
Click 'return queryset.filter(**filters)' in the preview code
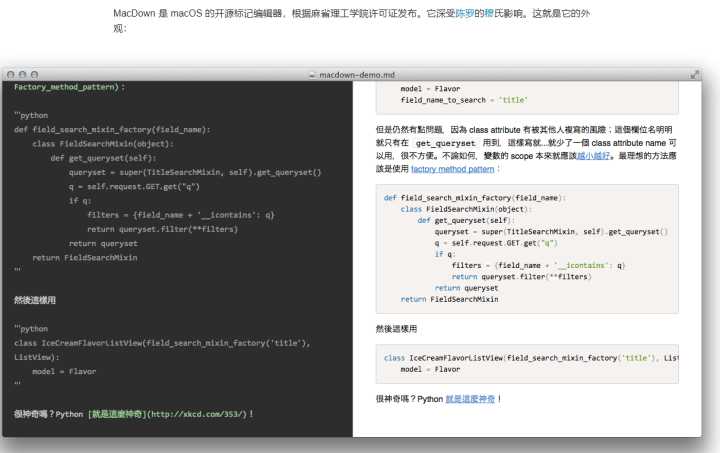(x=522, y=277)
